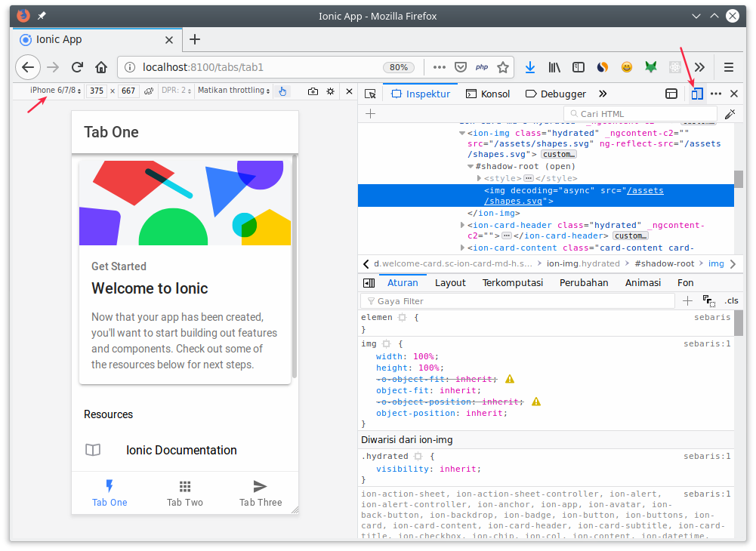Toggle responsive design mode off

point(696,93)
